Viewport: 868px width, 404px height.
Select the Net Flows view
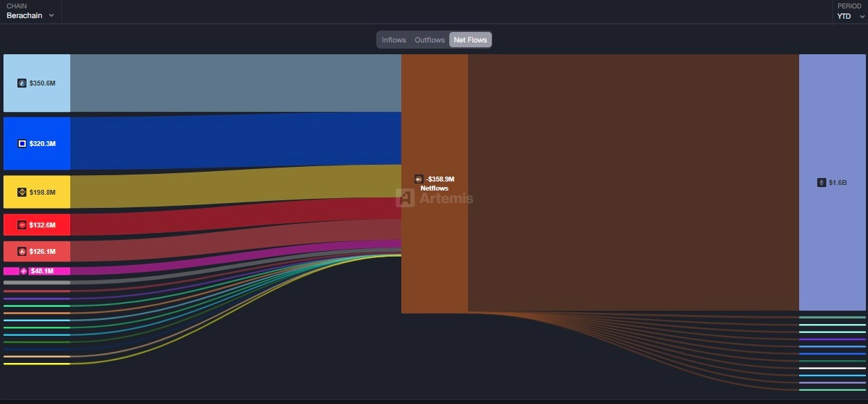[470, 40]
